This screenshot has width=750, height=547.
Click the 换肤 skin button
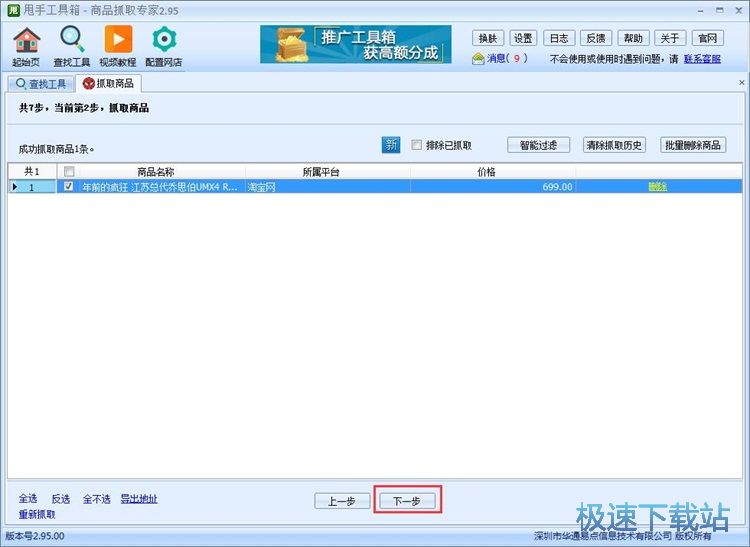tap(488, 38)
